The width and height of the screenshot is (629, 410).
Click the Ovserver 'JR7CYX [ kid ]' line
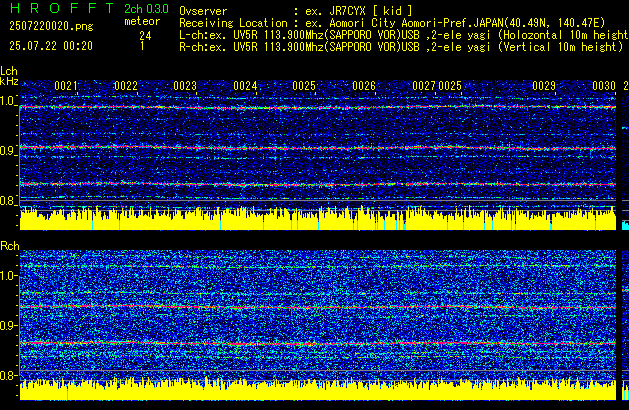tap(296, 11)
